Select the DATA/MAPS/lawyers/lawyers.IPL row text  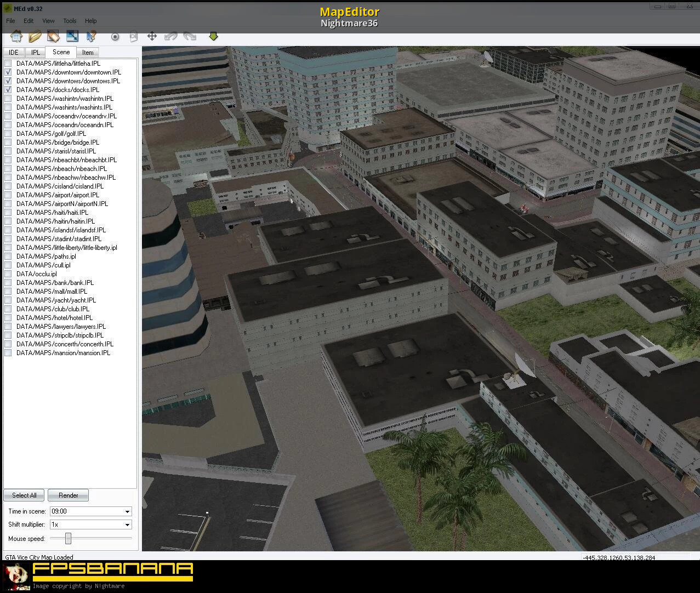point(61,327)
